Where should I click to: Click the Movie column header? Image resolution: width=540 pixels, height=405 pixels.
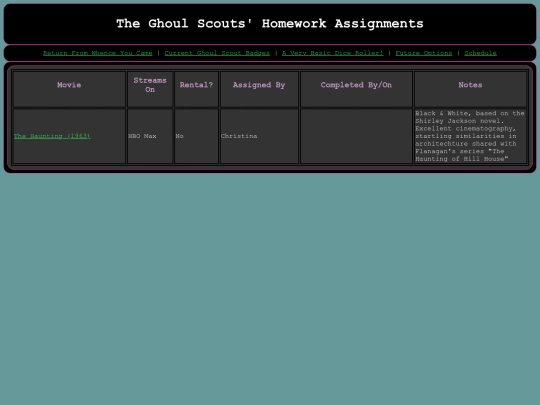tap(69, 89)
